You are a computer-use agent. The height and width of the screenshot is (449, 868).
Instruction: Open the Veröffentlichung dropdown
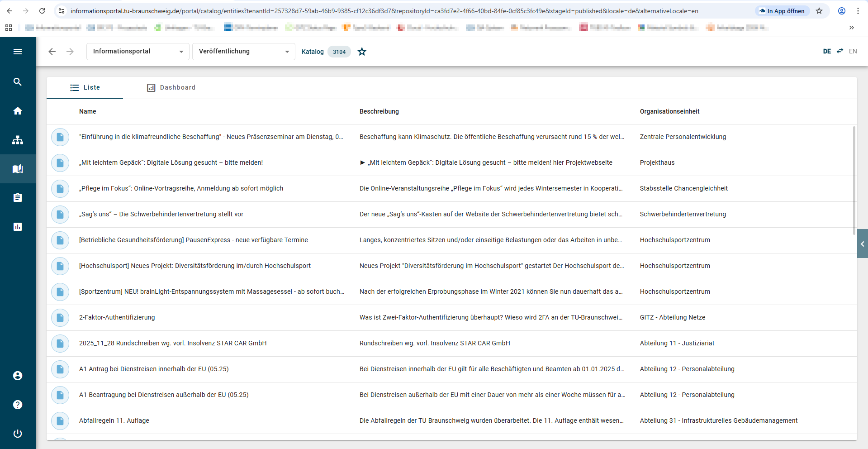[x=243, y=52]
